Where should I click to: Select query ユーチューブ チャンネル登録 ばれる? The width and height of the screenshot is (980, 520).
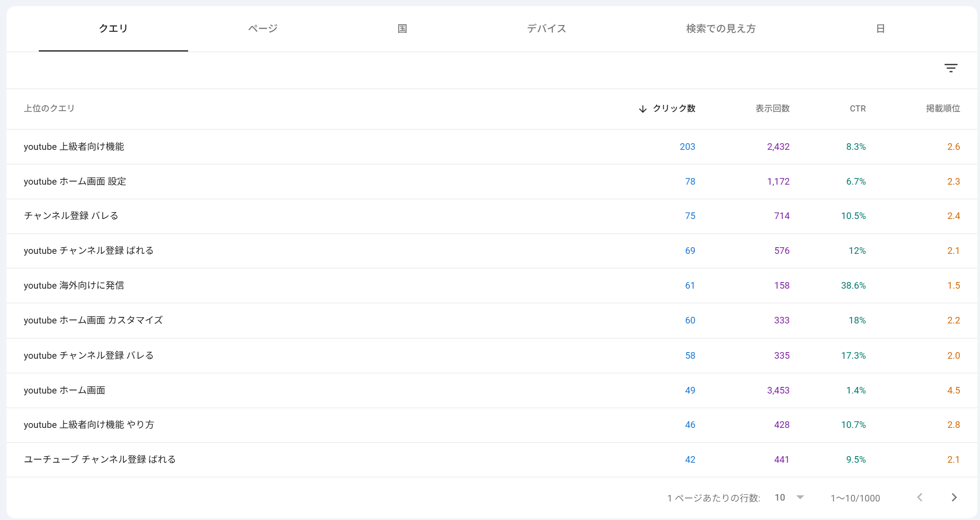coord(100,460)
